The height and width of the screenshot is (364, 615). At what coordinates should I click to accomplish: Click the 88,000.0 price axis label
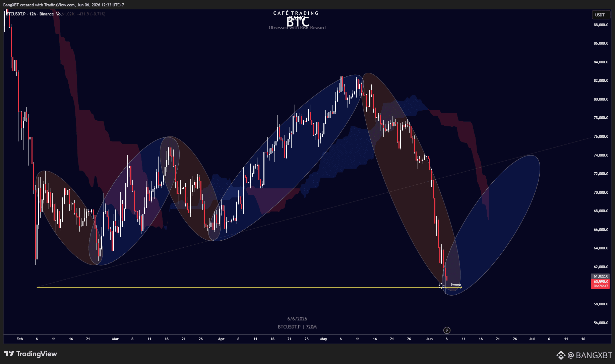601,25
